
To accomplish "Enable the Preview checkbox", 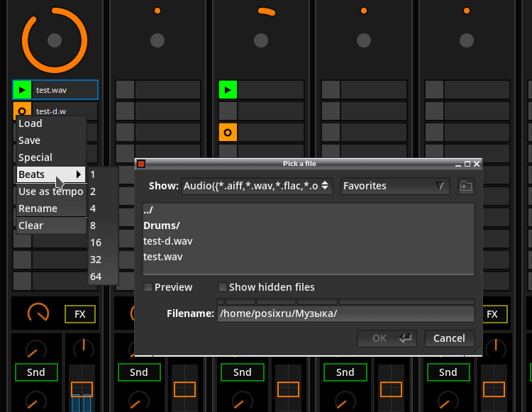I will point(148,287).
